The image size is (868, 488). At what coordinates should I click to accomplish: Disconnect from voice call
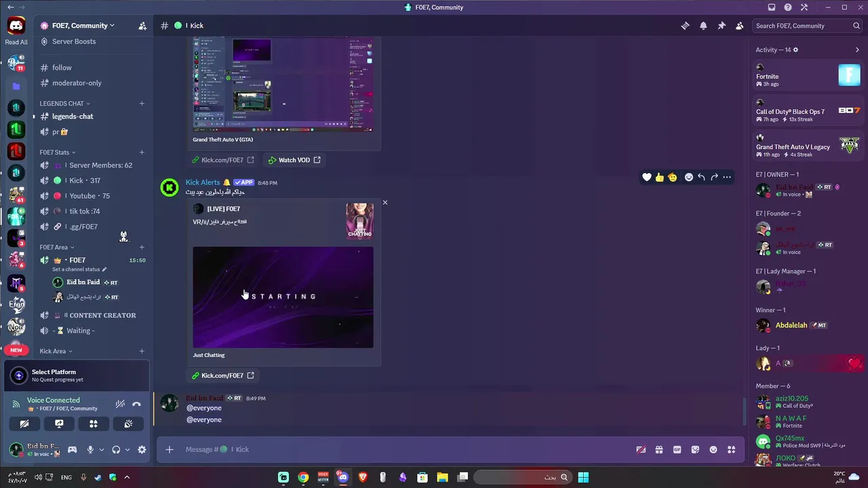click(x=136, y=404)
